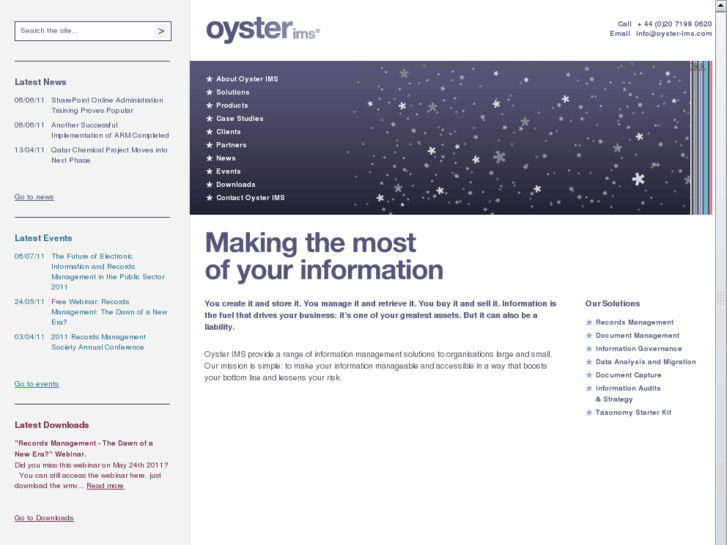
Task: Open Document Management solution link
Action: (637, 335)
